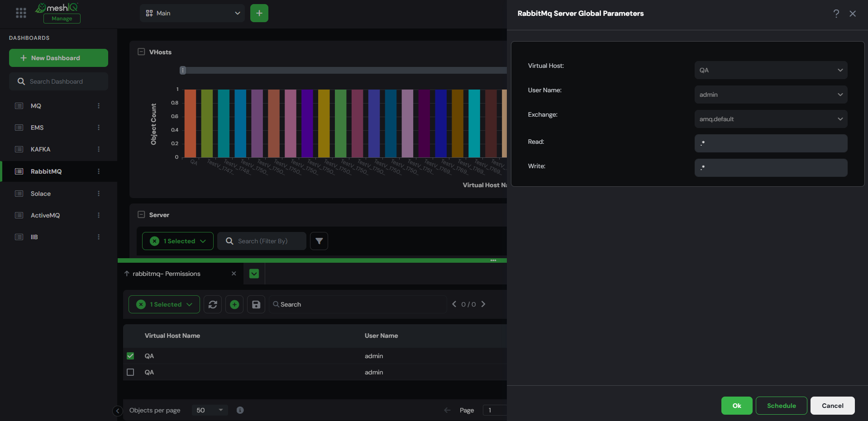Expand the Permissions 1 Selected dropdown
The image size is (868, 421).
point(189,304)
